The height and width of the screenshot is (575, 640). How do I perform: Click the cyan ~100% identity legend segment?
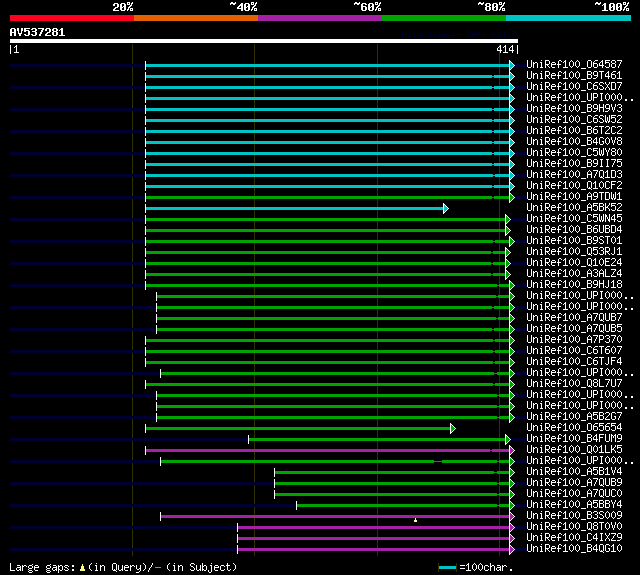(569, 18)
